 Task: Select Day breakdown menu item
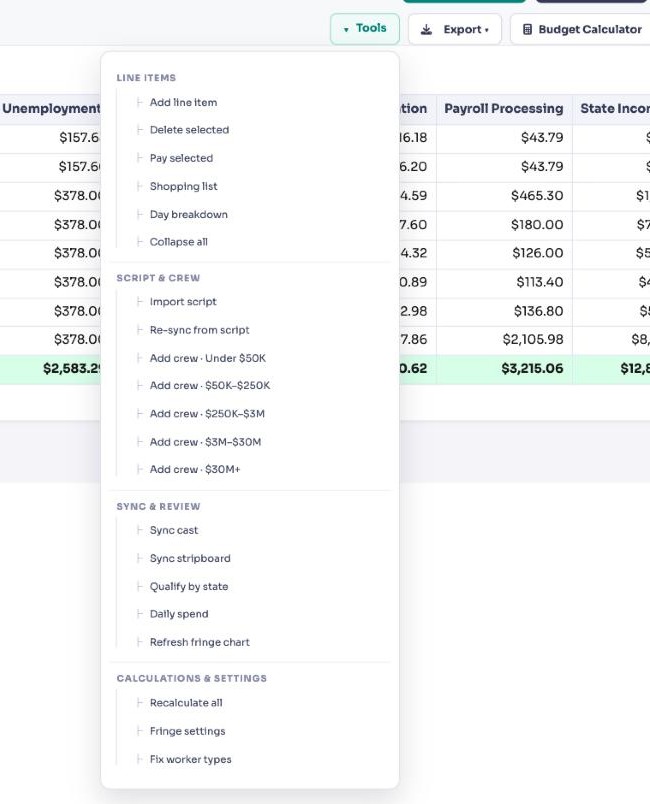(189, 214)
